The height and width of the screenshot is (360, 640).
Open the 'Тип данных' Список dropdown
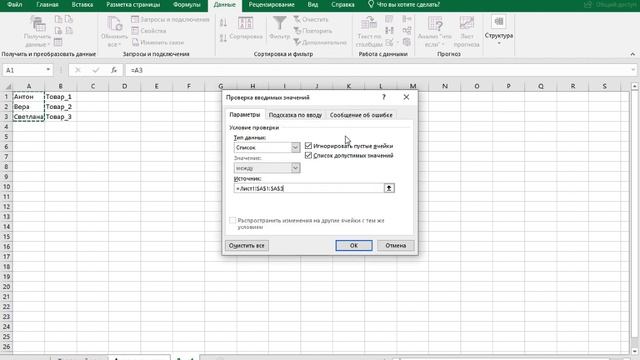click(x=295, y=147)
